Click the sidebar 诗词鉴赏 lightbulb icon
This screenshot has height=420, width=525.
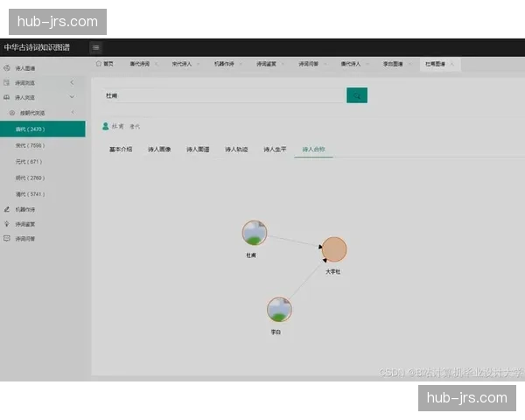7,224
